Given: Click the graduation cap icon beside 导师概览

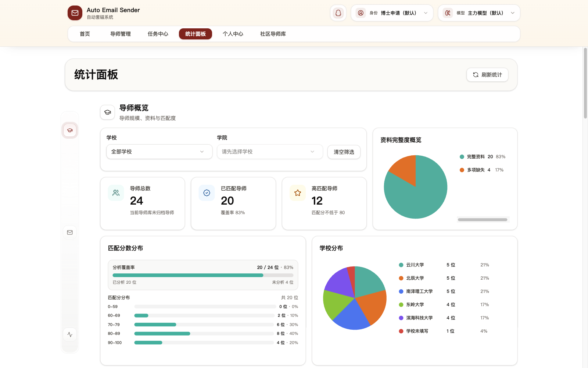Looking at the screenshot, I should click(107, 112).
